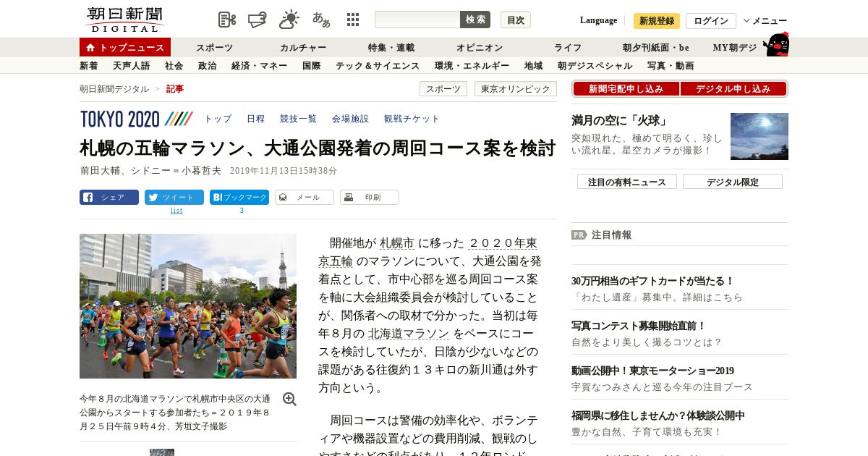Open the トップ link beside TOKYO 2020
Screen dimensions: 868x456
pyautogui.click(x=218, y=119)
